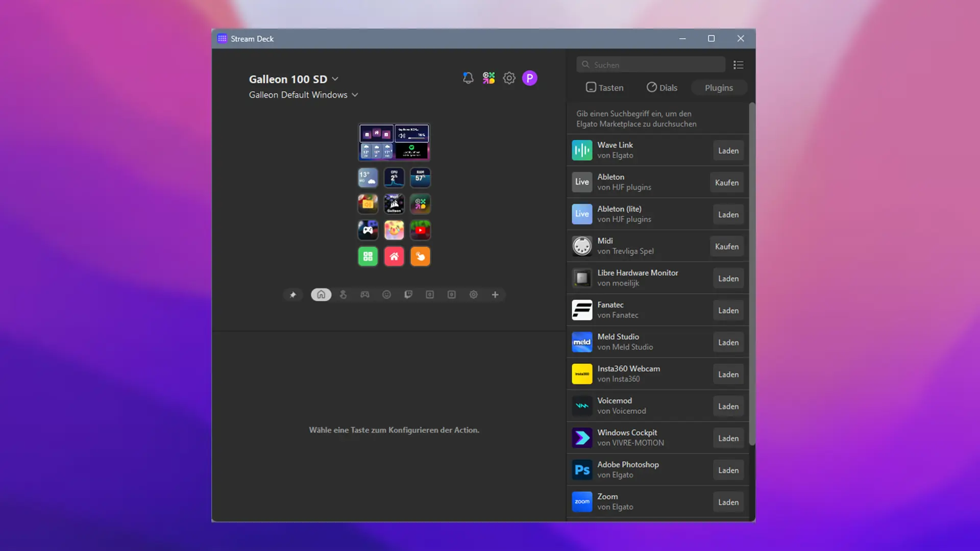
Task: Select the weather 13° key
Action: pos(368,178)
